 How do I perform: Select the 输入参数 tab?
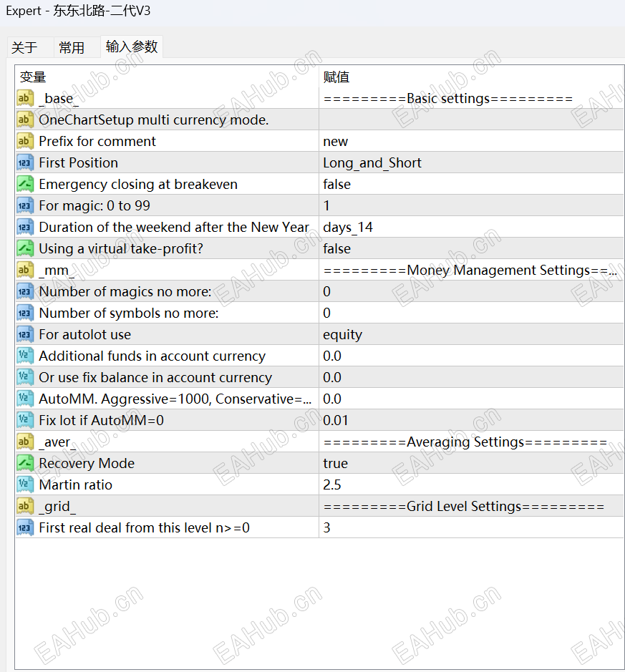[x=132, y=47]
